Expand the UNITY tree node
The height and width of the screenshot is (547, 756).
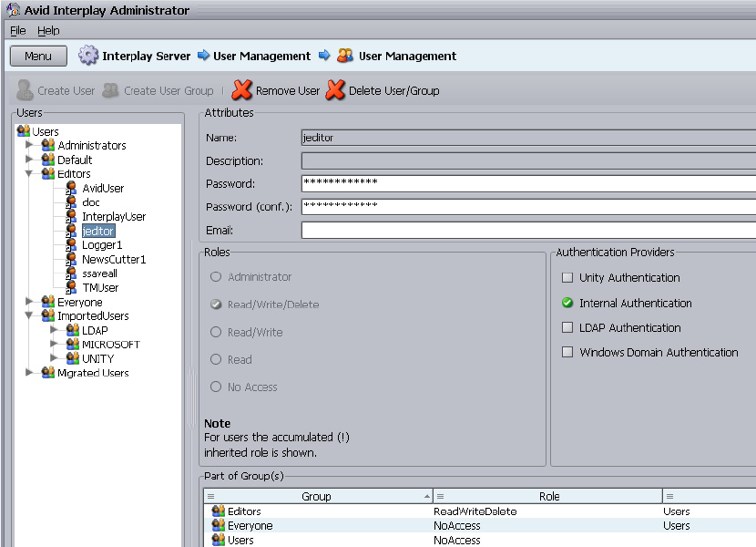coord(54,357)
